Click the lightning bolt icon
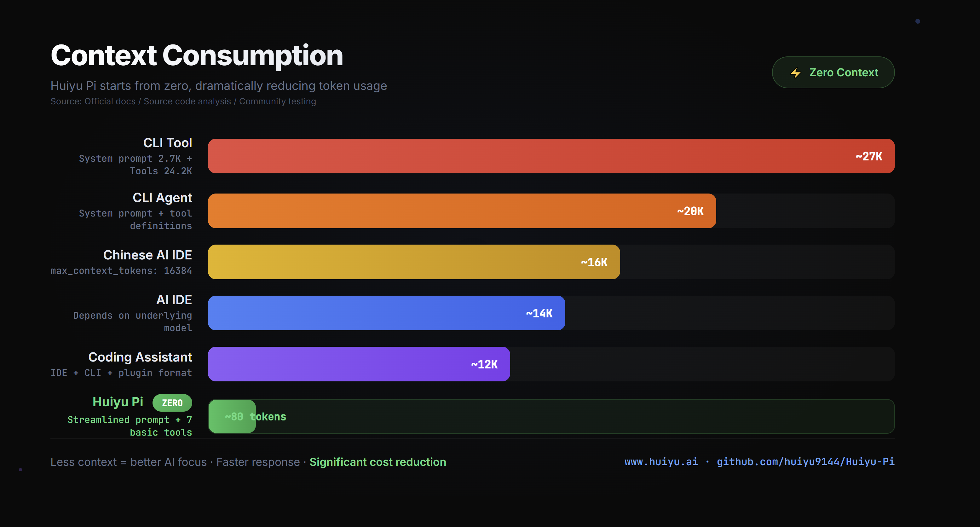Screen dimensions: 980x527 (795, 73)
